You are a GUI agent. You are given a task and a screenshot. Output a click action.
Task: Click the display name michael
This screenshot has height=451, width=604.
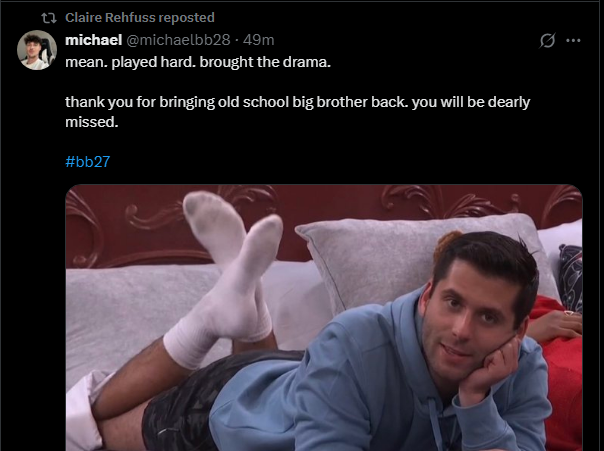(94, 40)
